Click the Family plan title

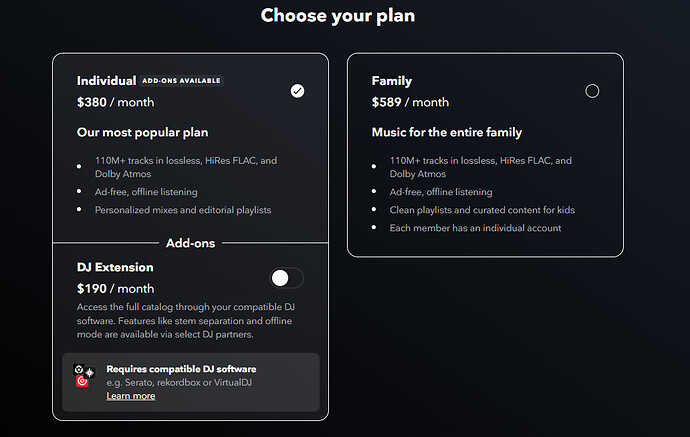[x=392, y=80]
